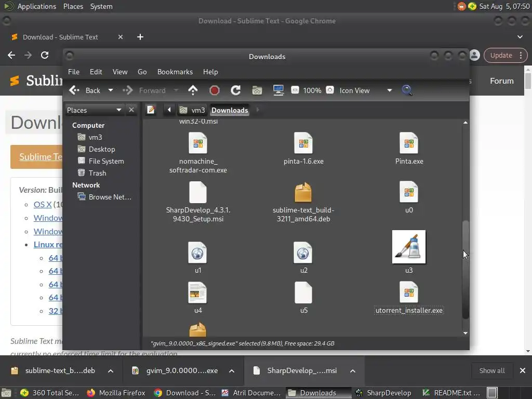Select the u1 web file icon

tap(197, 253)
